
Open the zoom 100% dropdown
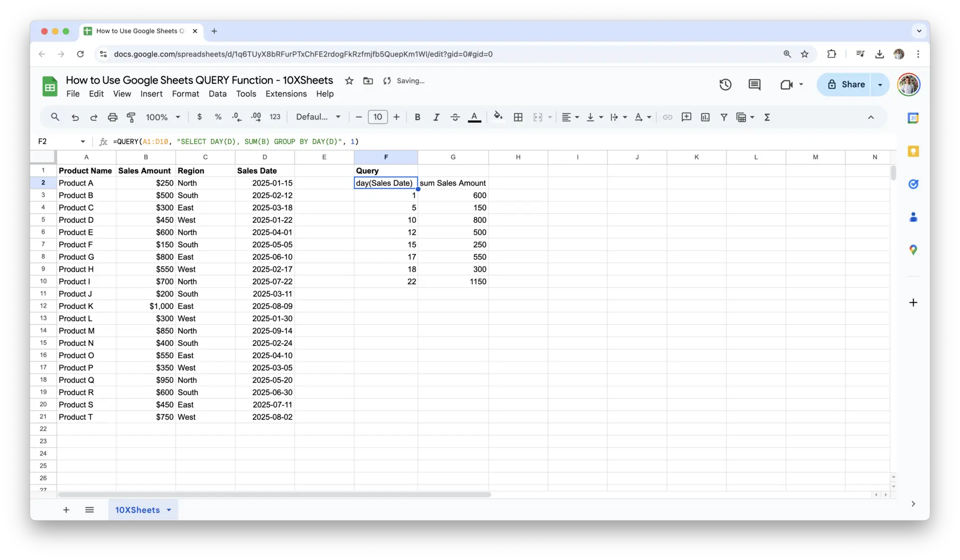(x=163, y=117)
